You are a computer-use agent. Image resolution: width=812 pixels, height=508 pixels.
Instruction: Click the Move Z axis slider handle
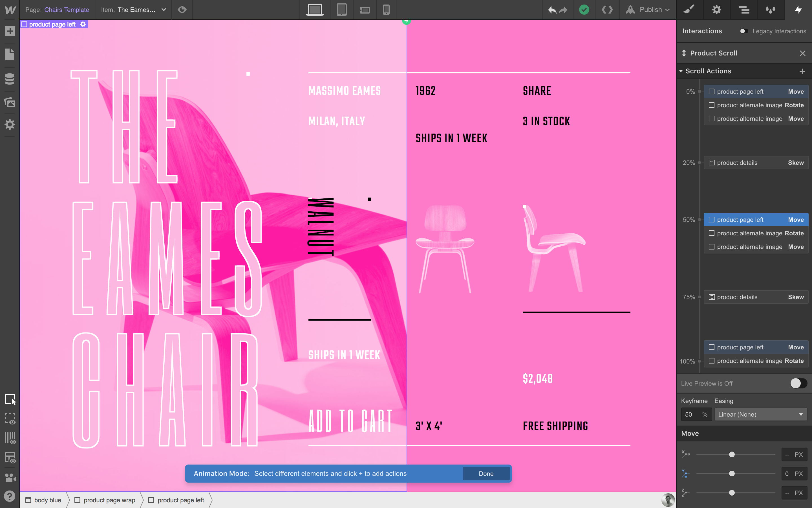pyautogui.click(x=732, y=493)
